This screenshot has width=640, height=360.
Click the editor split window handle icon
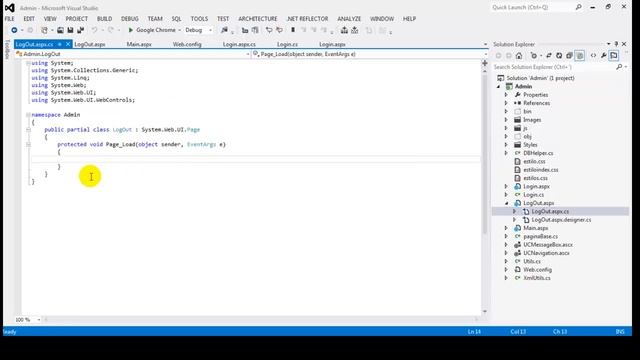point(485,63)
